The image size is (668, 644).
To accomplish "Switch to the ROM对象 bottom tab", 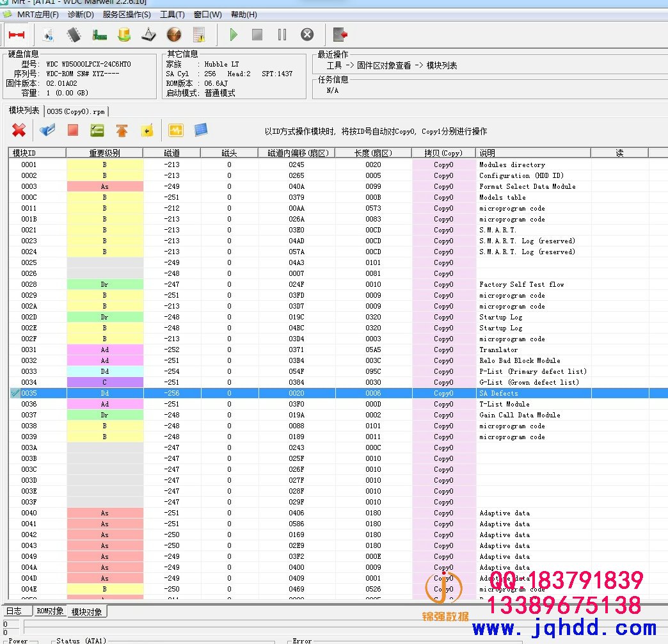I will [x=50, y=611].
